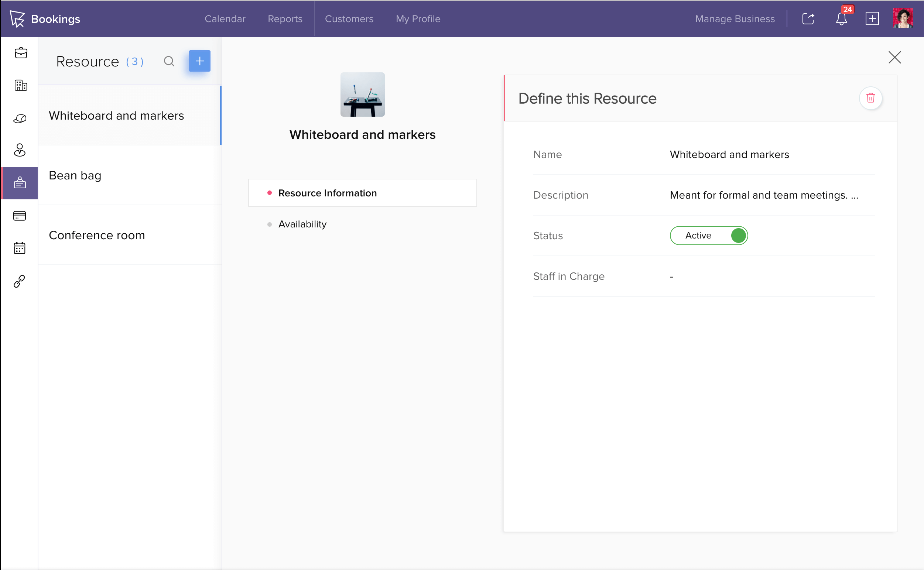Click the briefcase icon in left sidebar
Screen dimensions: 924x570
[21, 53]
